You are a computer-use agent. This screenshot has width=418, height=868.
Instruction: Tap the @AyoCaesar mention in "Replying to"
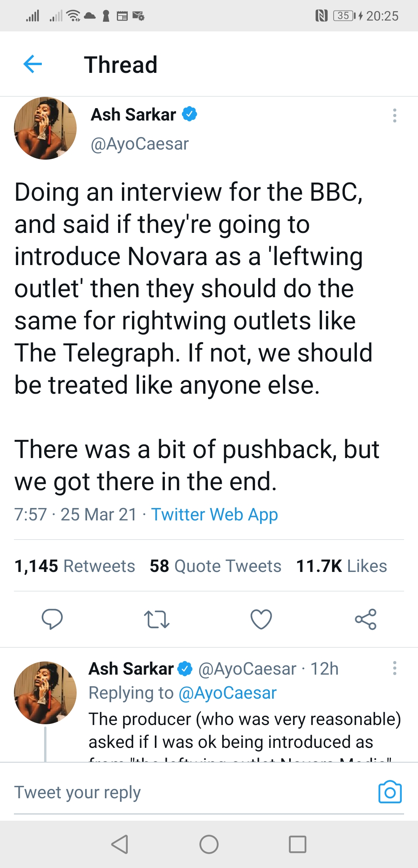[x=228, y=693]
